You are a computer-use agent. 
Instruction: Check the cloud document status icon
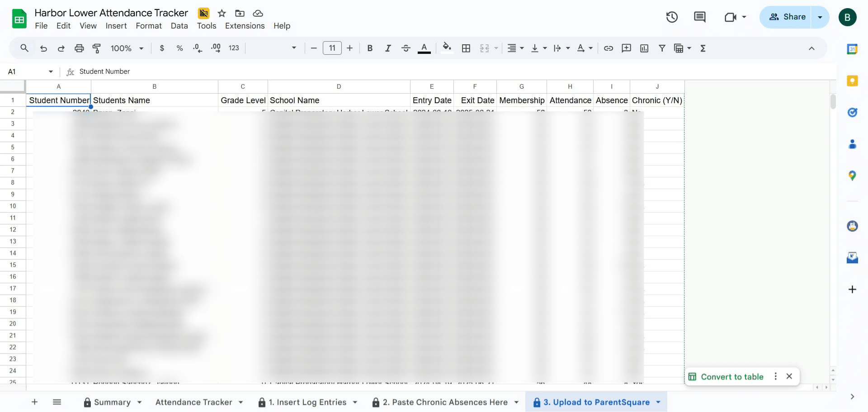[258, 13]
